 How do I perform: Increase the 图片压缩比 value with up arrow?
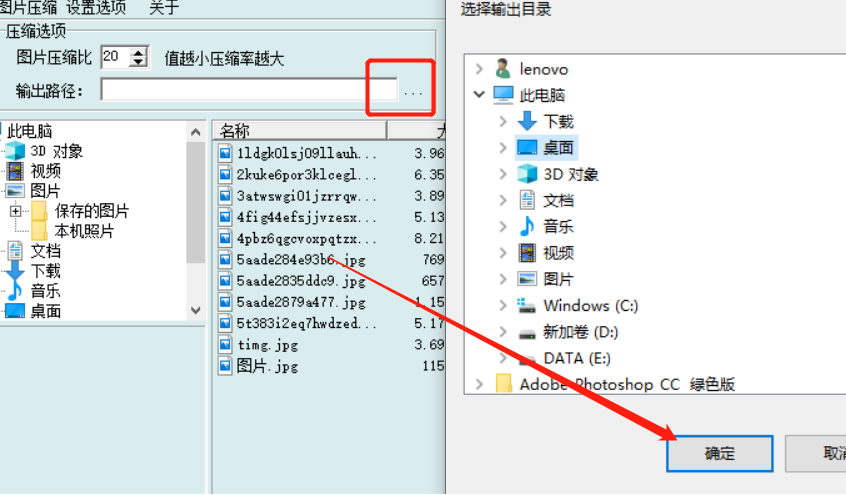click(139, 53)
